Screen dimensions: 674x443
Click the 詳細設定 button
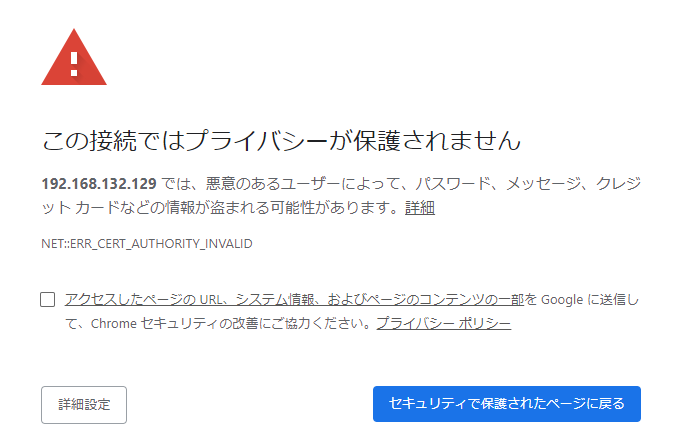[x=84, y=405]
